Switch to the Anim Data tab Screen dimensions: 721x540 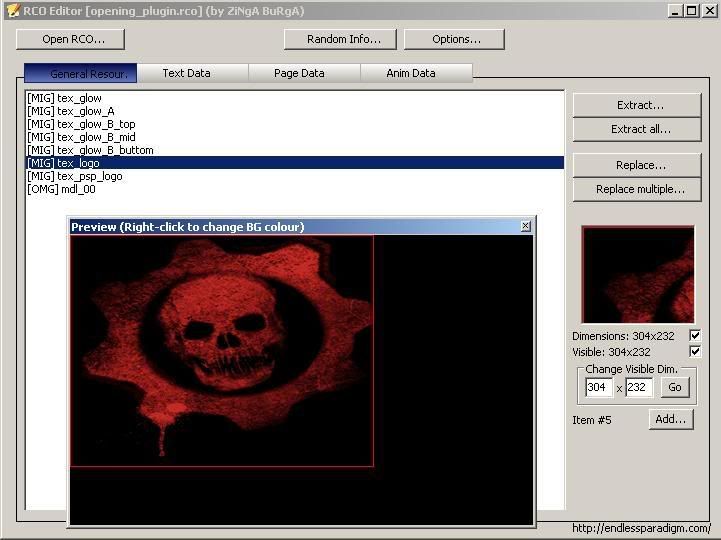[417, 73]
